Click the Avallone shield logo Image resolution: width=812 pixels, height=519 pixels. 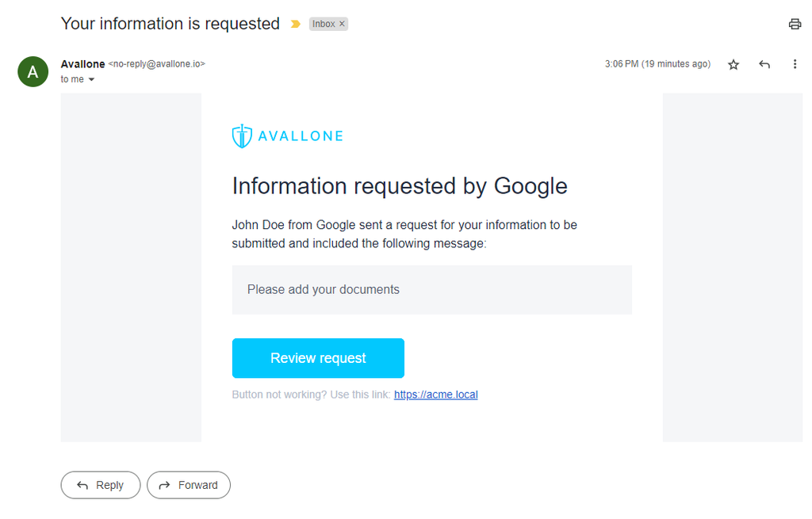click(x=242, y=136)
